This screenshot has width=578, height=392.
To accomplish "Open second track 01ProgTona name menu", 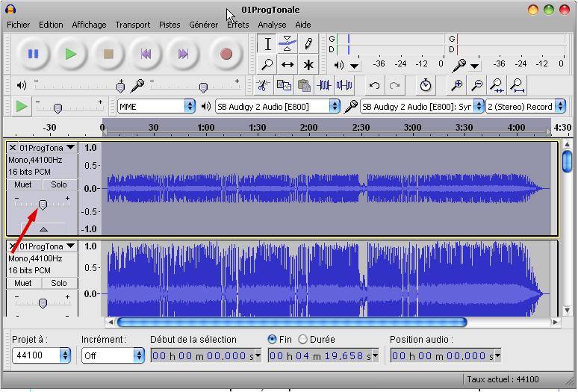I will (x=47, y=246).
